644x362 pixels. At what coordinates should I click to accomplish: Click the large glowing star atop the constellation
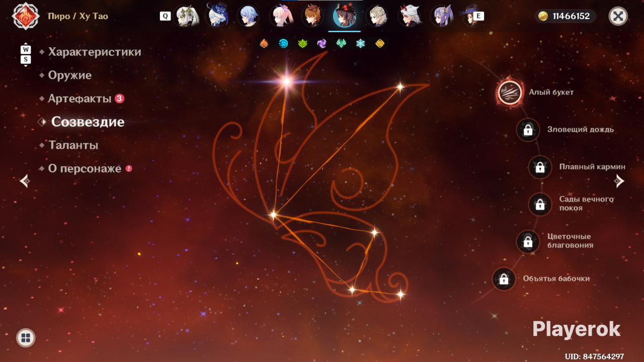pyautogui.click(x=287, y=80)
